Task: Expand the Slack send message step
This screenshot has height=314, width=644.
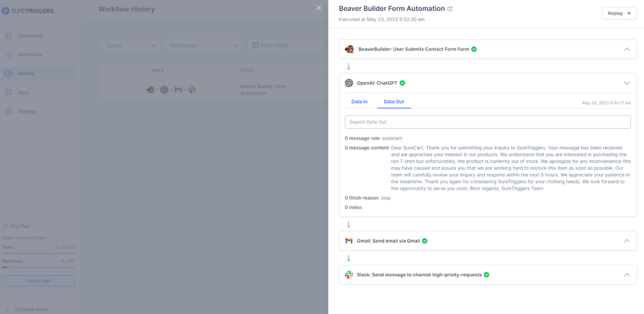Action: pyautogui.click(x=626, y=274)
